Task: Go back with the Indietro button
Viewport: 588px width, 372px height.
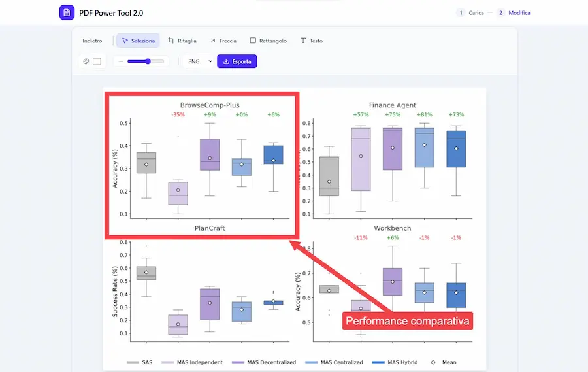Action: [x=92, y=41]
